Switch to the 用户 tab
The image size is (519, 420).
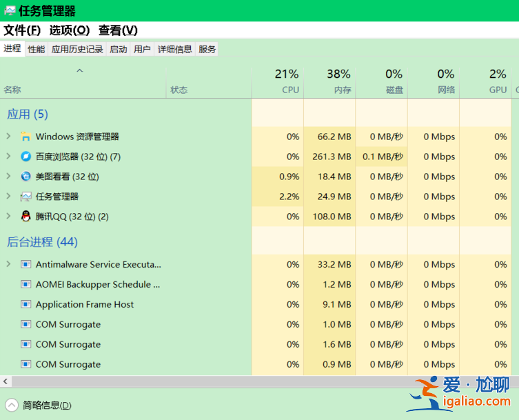click(142, 50)
